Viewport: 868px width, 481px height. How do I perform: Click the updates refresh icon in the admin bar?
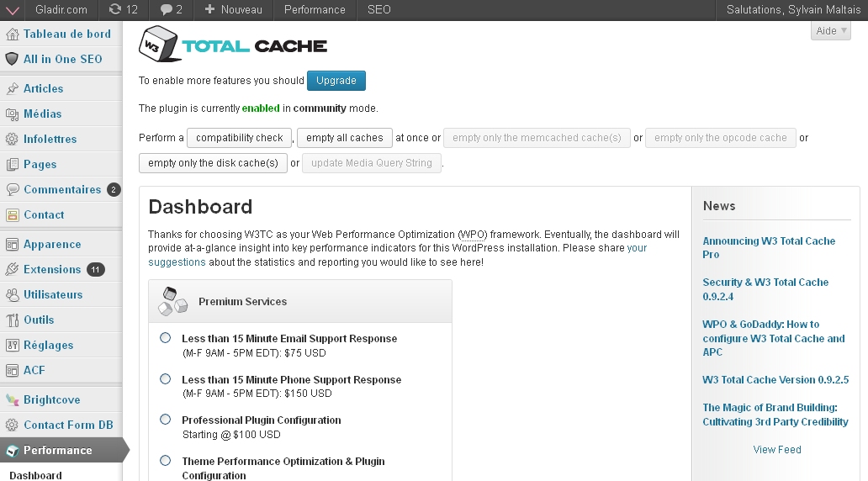coord(115,10)
